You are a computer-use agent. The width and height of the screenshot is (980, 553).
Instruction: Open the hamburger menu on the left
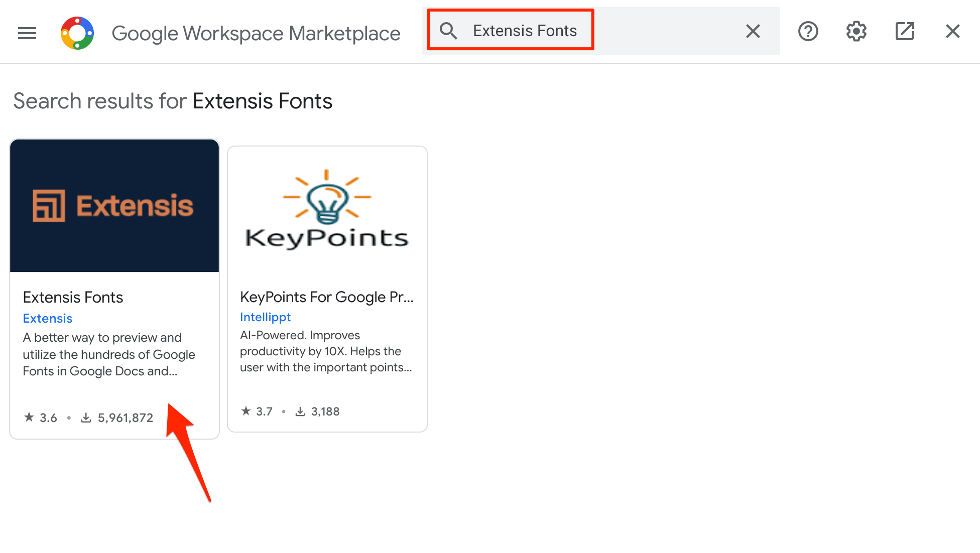[x=27, y=31]
